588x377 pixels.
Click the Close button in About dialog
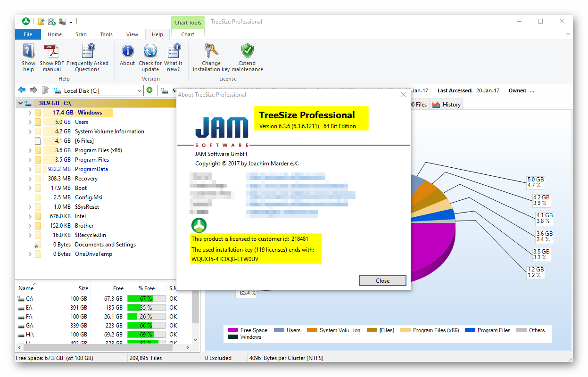coord(382,280)
